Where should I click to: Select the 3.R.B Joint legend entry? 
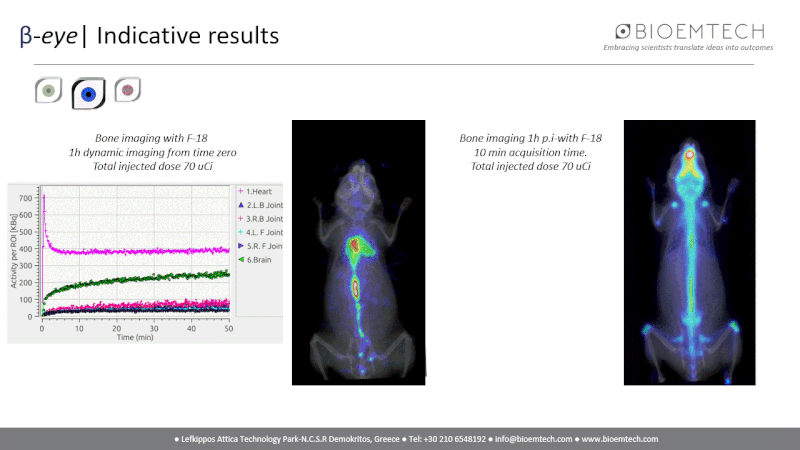262,218
